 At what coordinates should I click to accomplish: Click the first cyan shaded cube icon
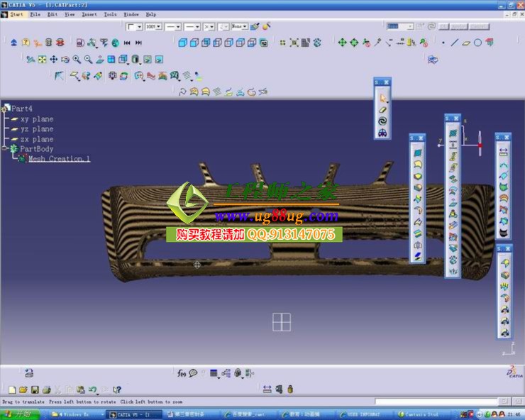(182, 43)
